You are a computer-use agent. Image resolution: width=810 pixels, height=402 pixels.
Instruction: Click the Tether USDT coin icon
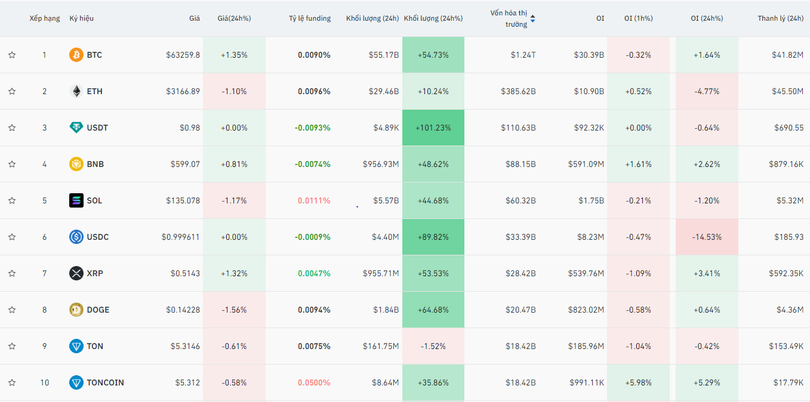click(76, 128)
